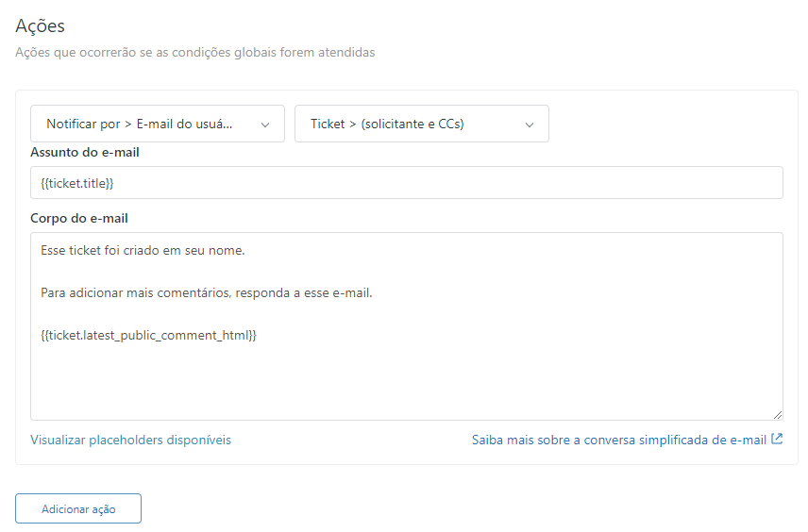This screenshot has height=532, width=808.
Task: Click the {{ticket.latest_public_comment_html}} placeholder line
Action: click(x=148, y=335)
